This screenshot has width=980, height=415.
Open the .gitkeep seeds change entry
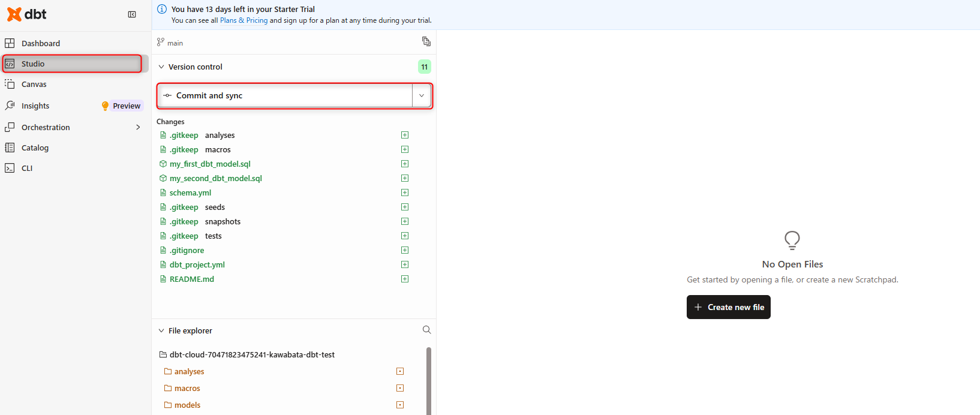coord(193,207)
